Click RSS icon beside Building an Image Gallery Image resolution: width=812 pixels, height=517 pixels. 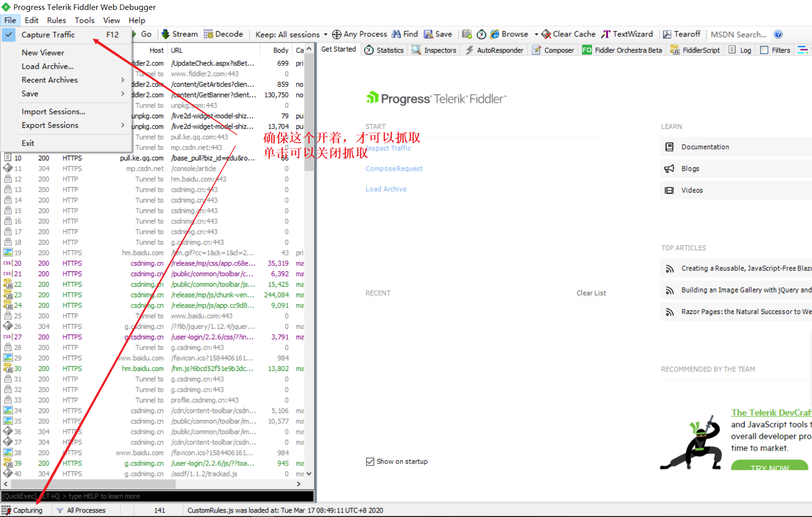tap(669, 291)
